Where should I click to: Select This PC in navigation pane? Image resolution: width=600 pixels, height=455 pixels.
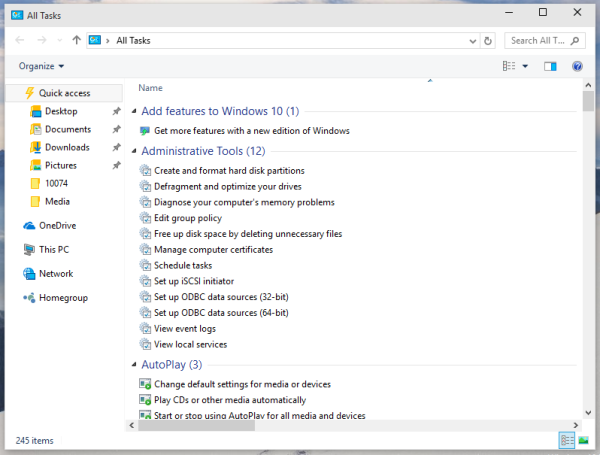click(54, 250)
